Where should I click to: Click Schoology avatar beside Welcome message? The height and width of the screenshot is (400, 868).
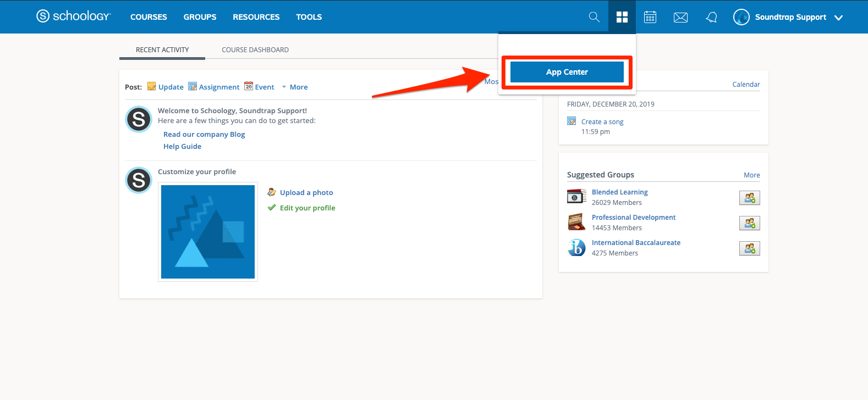tap(139, 119)
